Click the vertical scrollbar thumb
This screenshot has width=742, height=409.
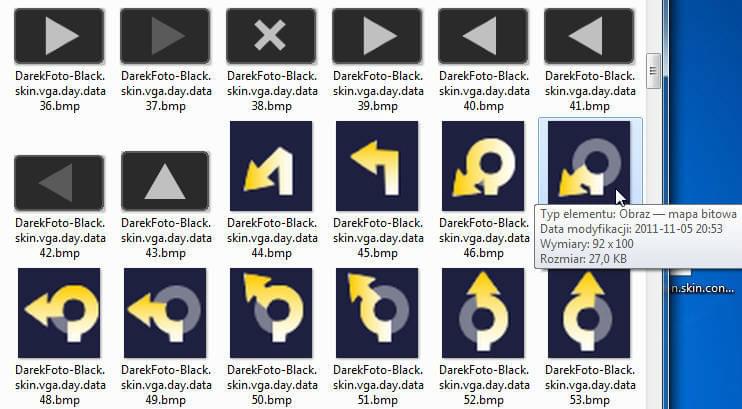(654, 71)
